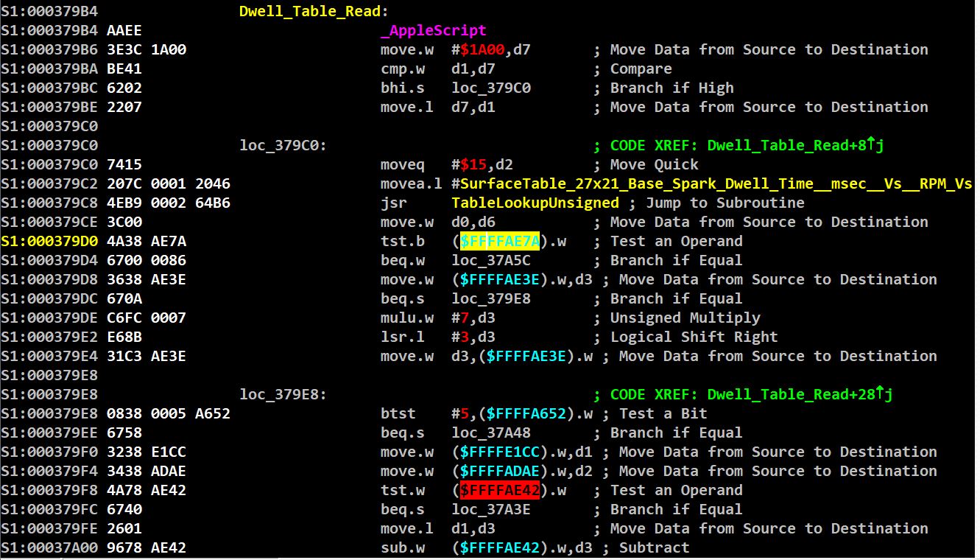
Task: Click loc_379E8 target in beq.s instruction
Action: 491,298
